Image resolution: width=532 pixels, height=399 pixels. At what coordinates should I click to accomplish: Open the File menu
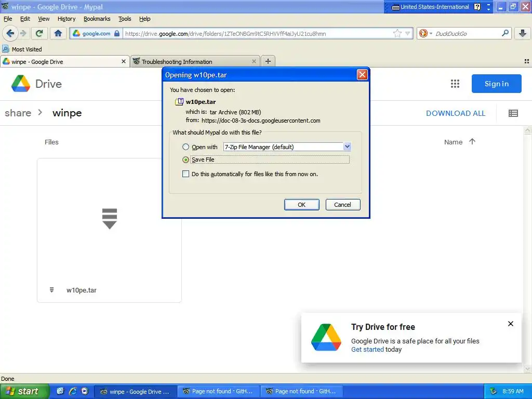click(8, 19)
